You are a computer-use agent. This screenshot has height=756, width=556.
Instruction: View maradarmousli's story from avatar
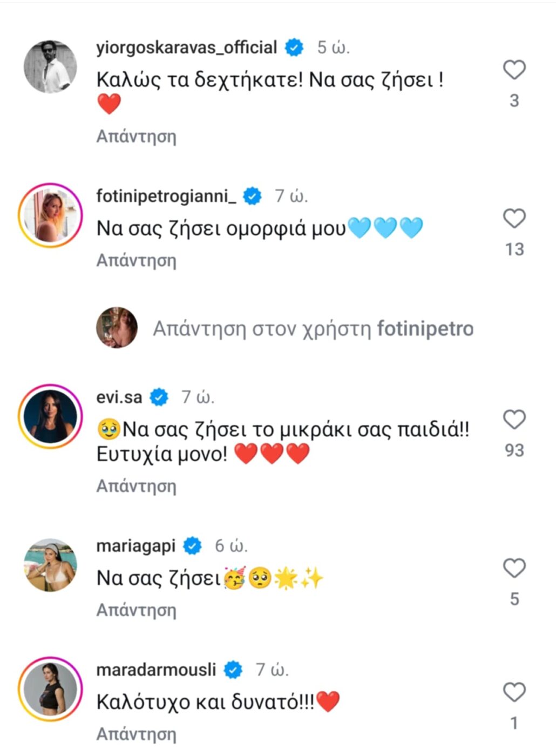click(50, 689)
